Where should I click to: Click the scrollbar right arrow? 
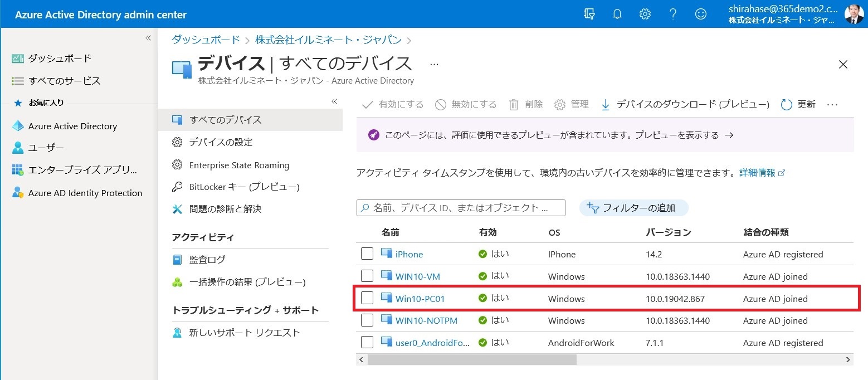pos(849,360)
